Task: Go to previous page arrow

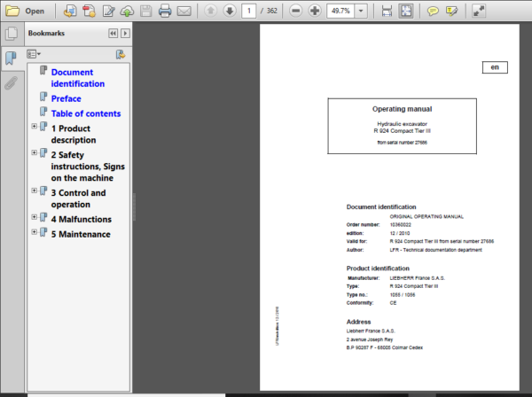Action: 211,11
